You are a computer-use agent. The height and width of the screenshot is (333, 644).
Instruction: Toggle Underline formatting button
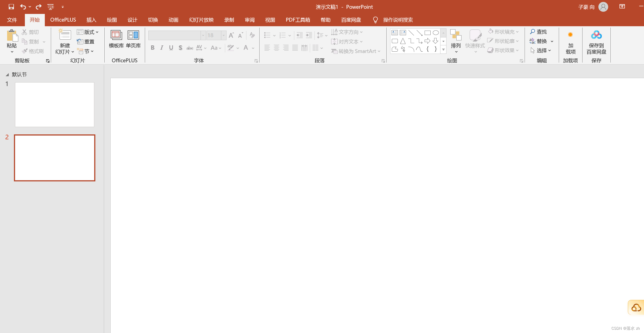click(171, 48)
